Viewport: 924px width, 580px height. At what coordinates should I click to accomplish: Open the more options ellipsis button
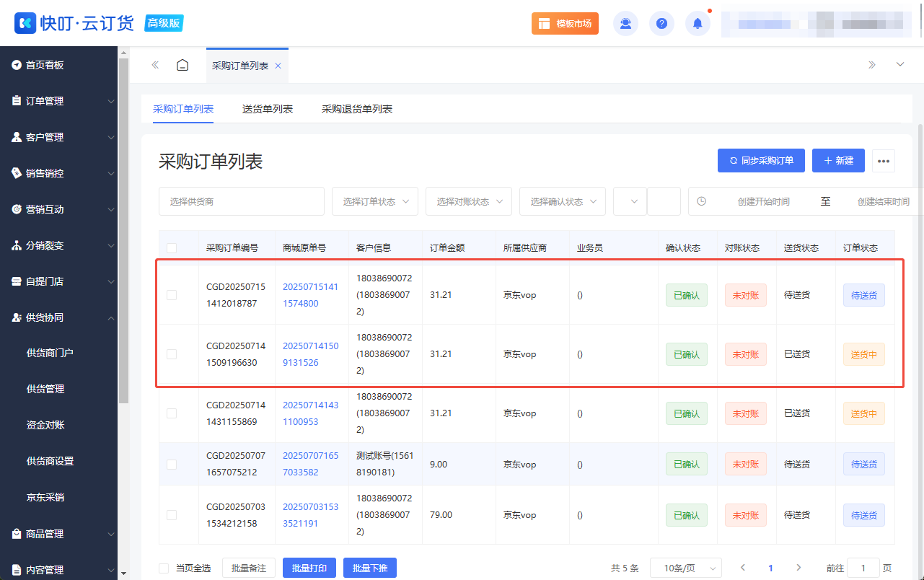884,161
